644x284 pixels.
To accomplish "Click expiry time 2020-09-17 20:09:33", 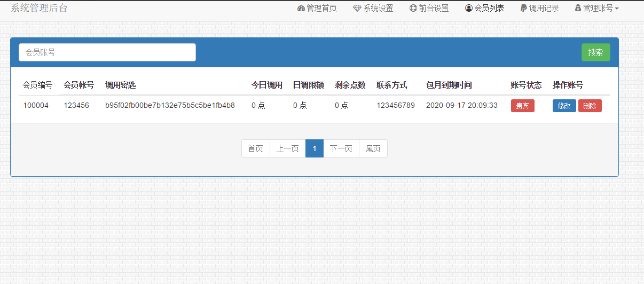I will tap(462, 106).
